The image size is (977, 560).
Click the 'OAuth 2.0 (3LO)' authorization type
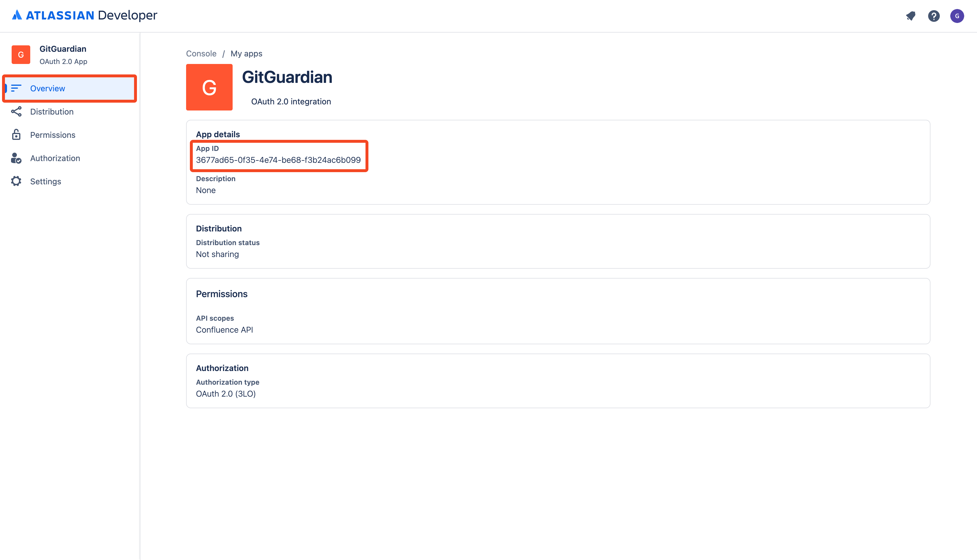[226, 394]
